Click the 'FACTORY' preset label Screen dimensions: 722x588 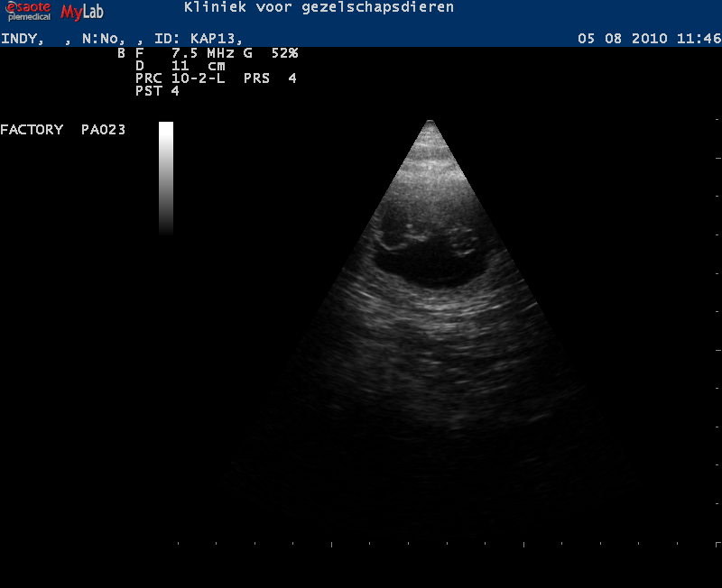pos(32,130)
